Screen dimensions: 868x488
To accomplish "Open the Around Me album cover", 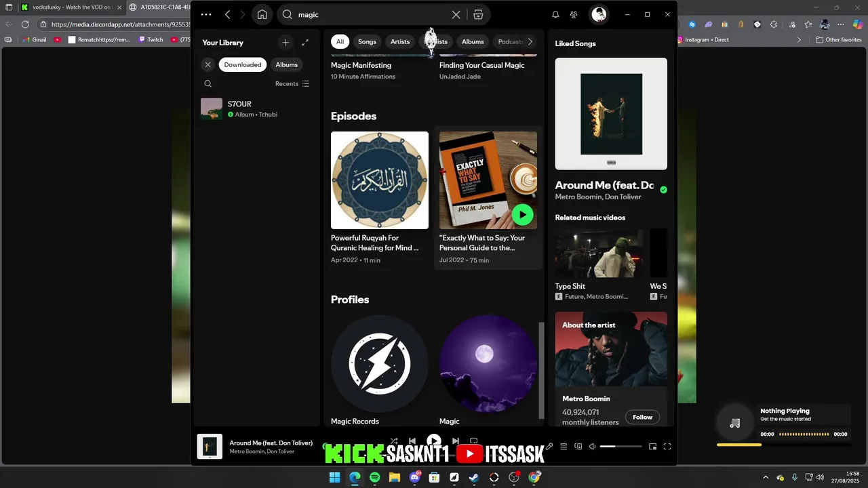I will coord(611,114).
